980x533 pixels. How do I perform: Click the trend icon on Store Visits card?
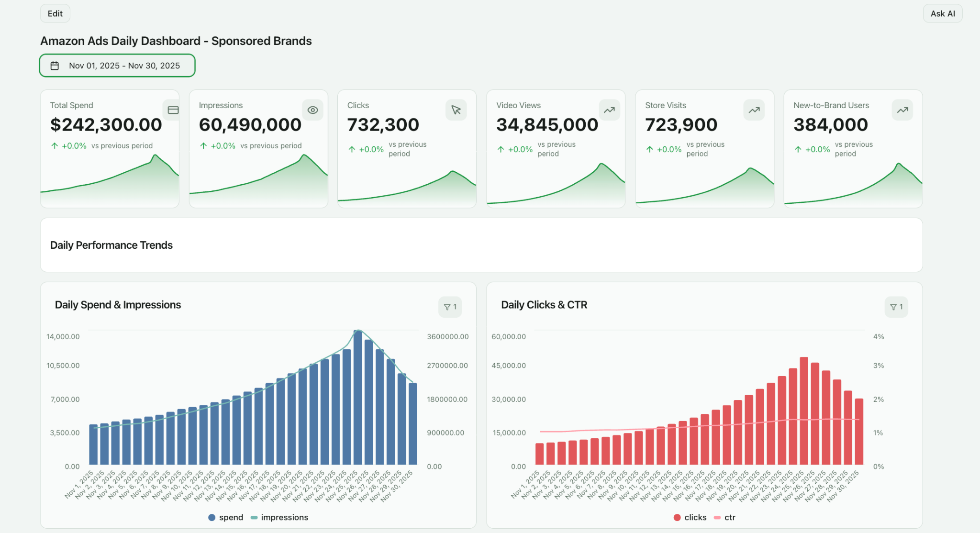[x=754, y=110]
